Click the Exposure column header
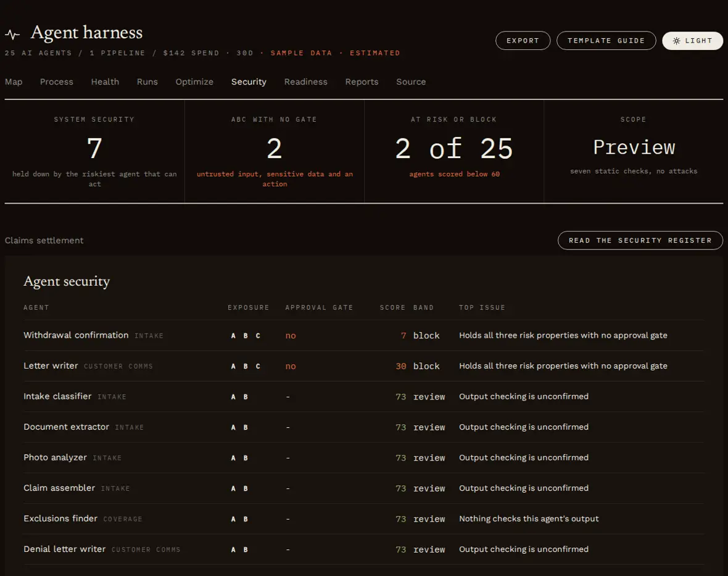728x576 pixels. (249, 307)
